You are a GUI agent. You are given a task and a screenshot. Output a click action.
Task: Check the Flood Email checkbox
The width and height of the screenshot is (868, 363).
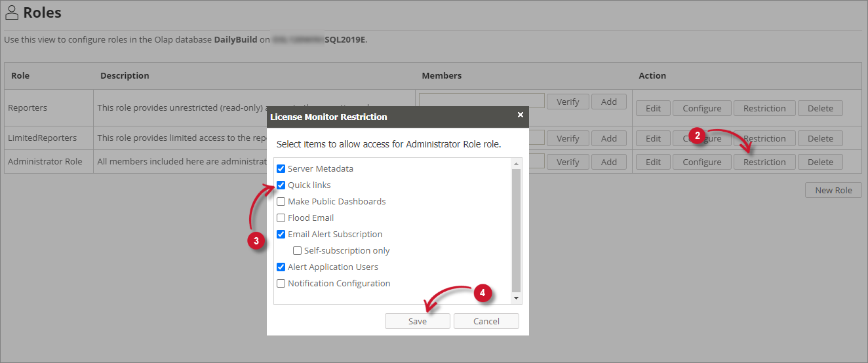coord(281,218)
